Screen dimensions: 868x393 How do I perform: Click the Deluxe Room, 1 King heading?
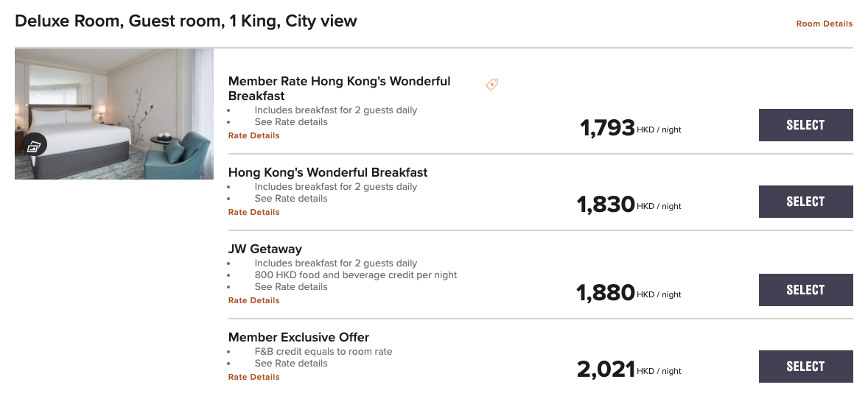point(186,21)
